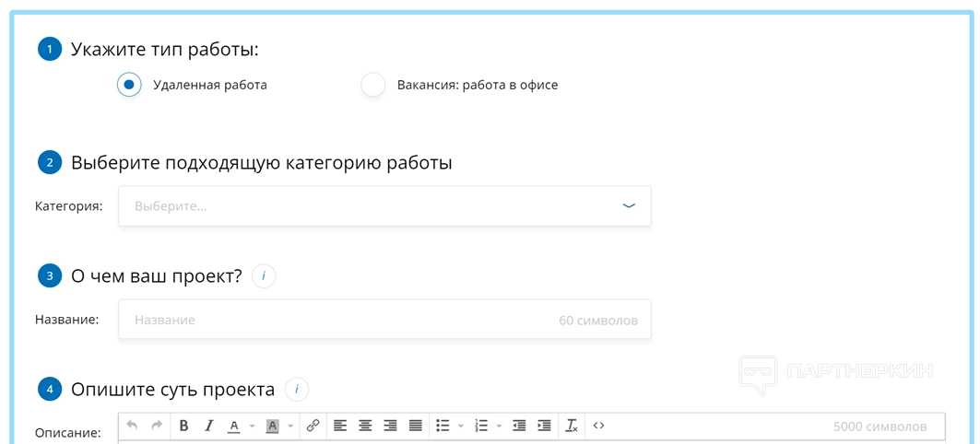Align text to the left
This screenshot has height=444, width=980.
pyautogui.click(x=340, y=426)
